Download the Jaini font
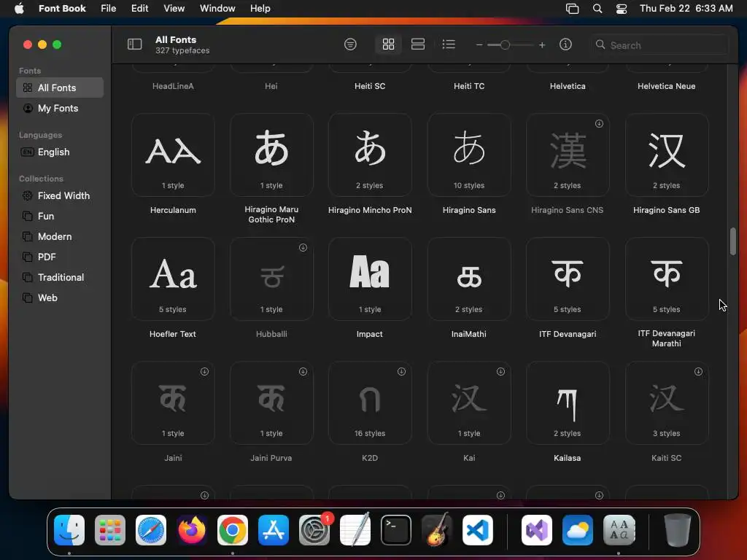 click(204, 371)
